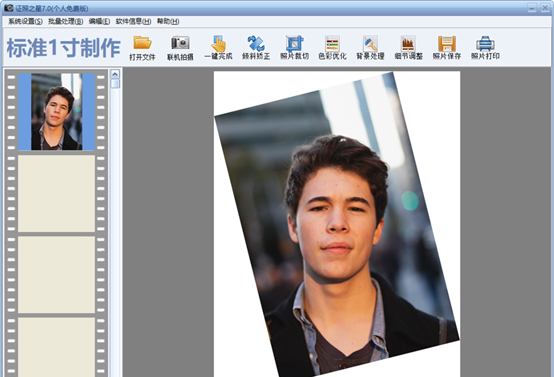
Task: Click the filmstrip scrollbar up arrow
Action: coord(115,74)
